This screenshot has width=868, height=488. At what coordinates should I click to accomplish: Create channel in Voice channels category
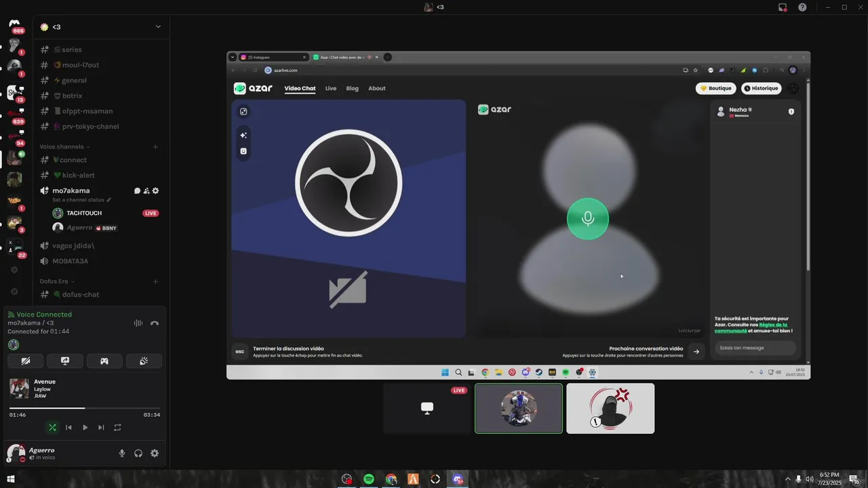tap(155, 146)
